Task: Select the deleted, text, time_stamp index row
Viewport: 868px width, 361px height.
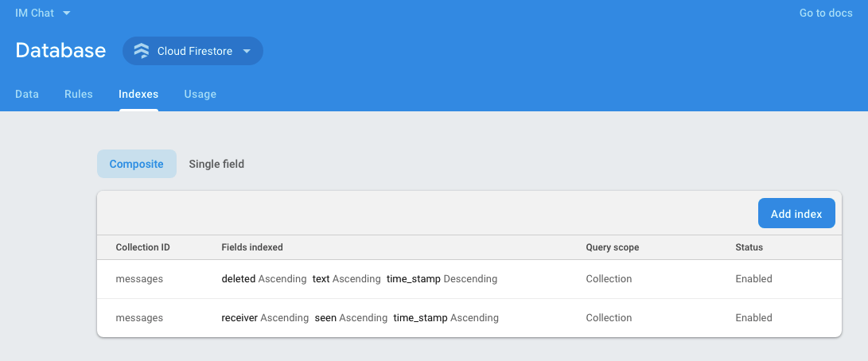Action: click(x=469, y=279)
